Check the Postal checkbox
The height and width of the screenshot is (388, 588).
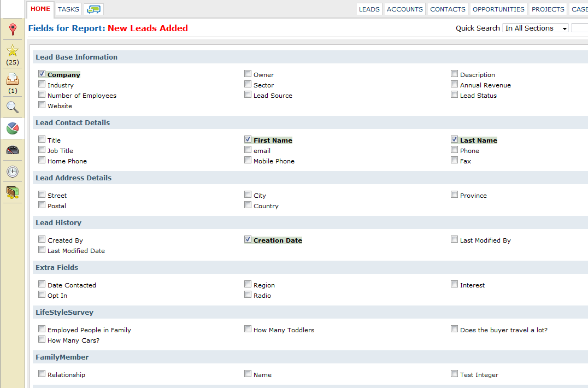pos(42,205)
